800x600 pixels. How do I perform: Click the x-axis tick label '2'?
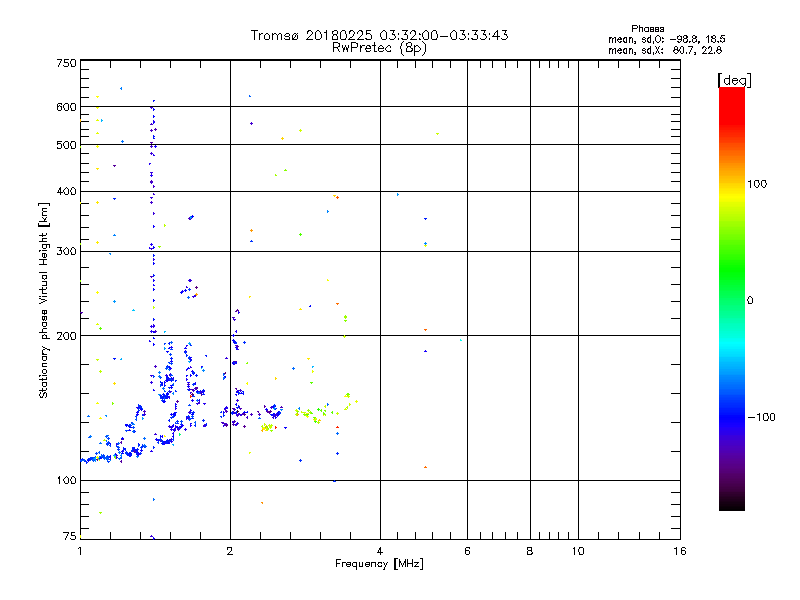pos(230,551)
